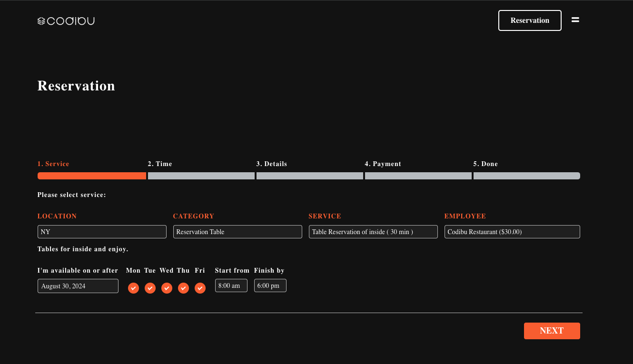
Task: Expand the Category dropdown
Action: 237,232
